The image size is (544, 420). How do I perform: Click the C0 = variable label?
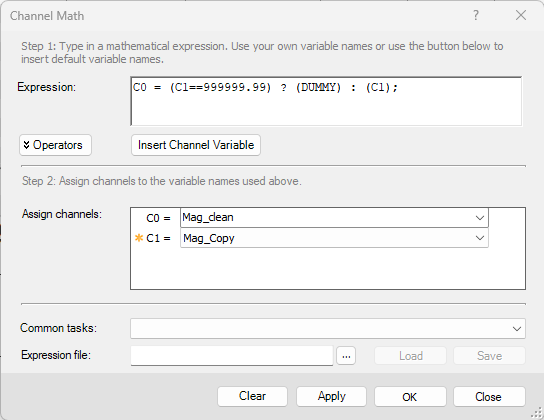pos(158,218)
